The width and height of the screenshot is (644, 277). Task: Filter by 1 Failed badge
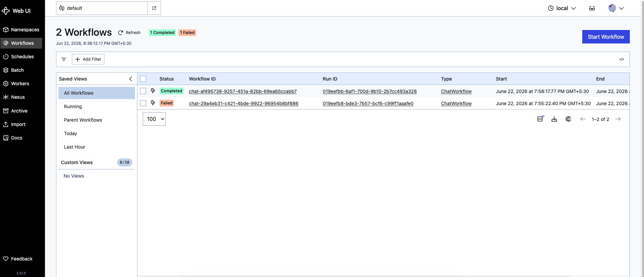click(x=187, y=33)
